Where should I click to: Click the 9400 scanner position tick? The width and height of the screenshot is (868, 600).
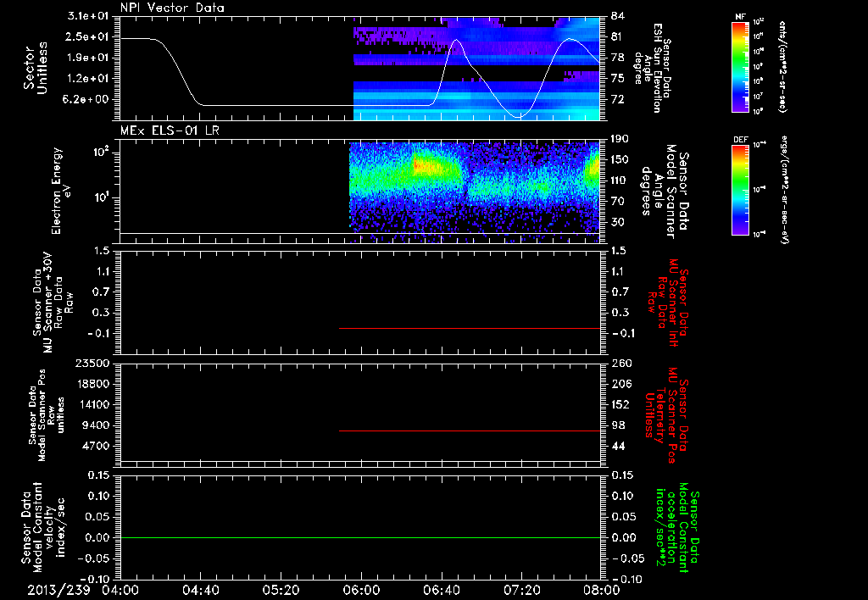click(x=95, y=425)
